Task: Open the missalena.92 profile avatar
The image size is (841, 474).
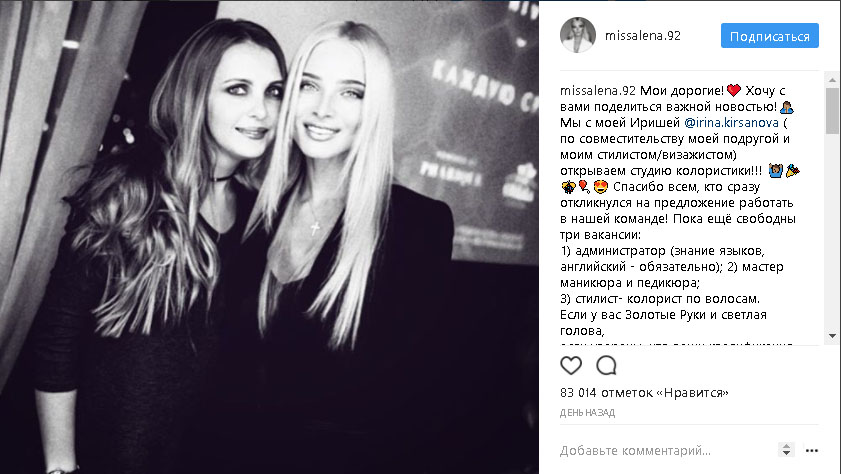Action: (x=578, y=35)
